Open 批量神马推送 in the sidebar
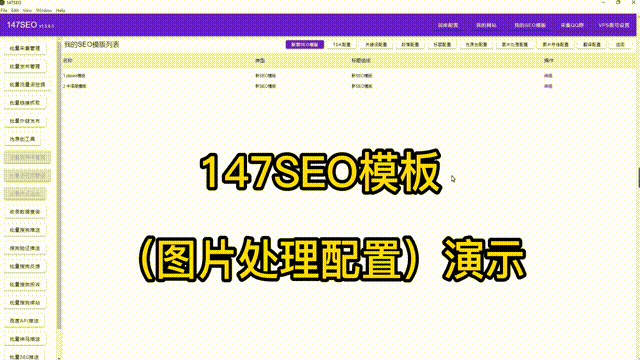The width and height of the screenshot is (640, 360). pyautogui.click(x=25, y=339)
